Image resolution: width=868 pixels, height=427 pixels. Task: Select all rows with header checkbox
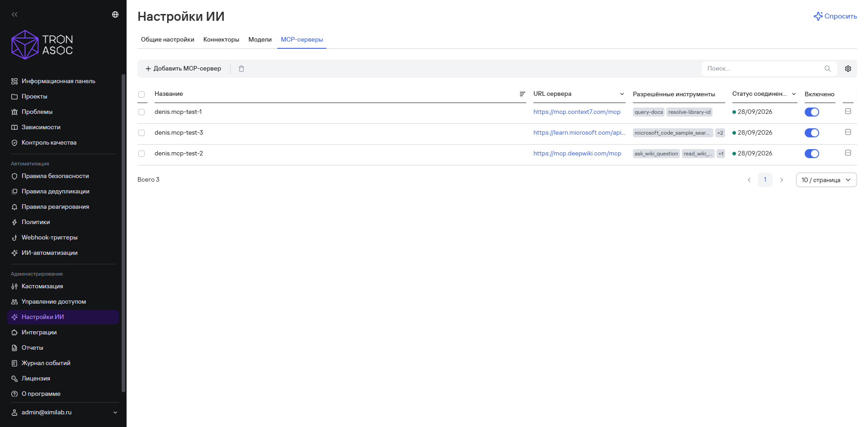pos(142,94)
